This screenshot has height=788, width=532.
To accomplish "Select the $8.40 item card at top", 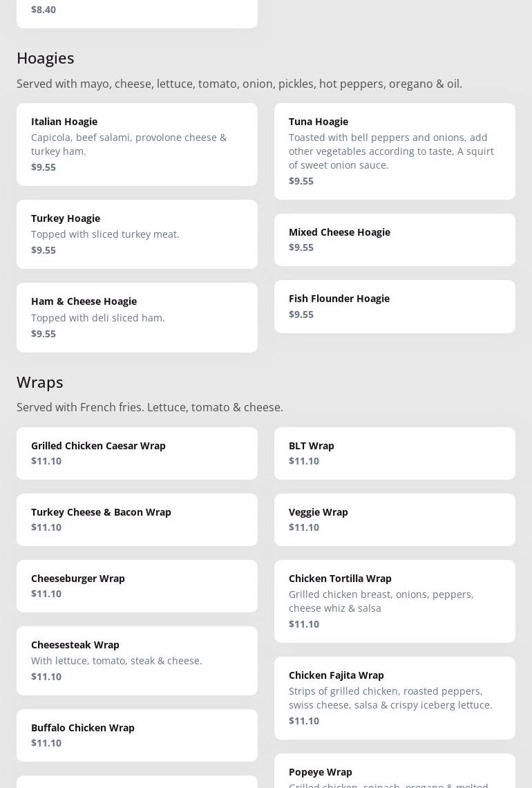I will 137,14.
